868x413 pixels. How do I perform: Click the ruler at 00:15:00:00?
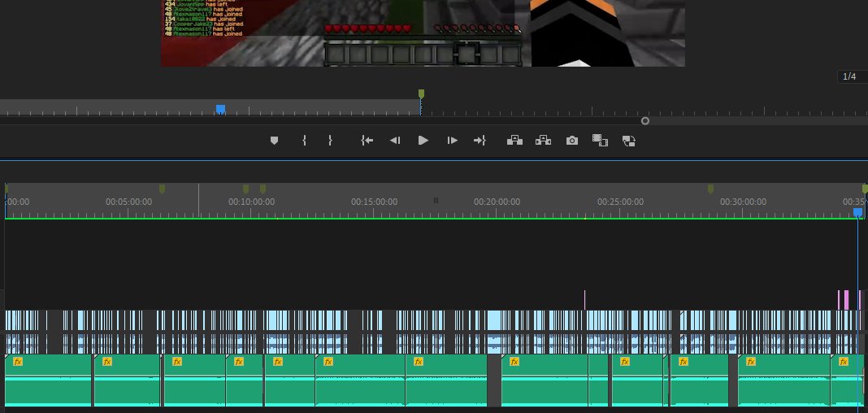pyautogui.click(x=374, y=202)
